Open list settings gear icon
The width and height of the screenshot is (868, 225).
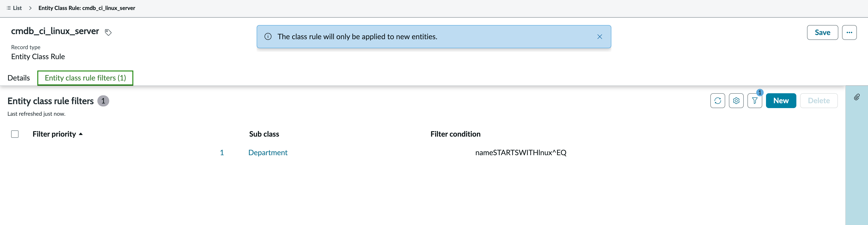(736, 100)
